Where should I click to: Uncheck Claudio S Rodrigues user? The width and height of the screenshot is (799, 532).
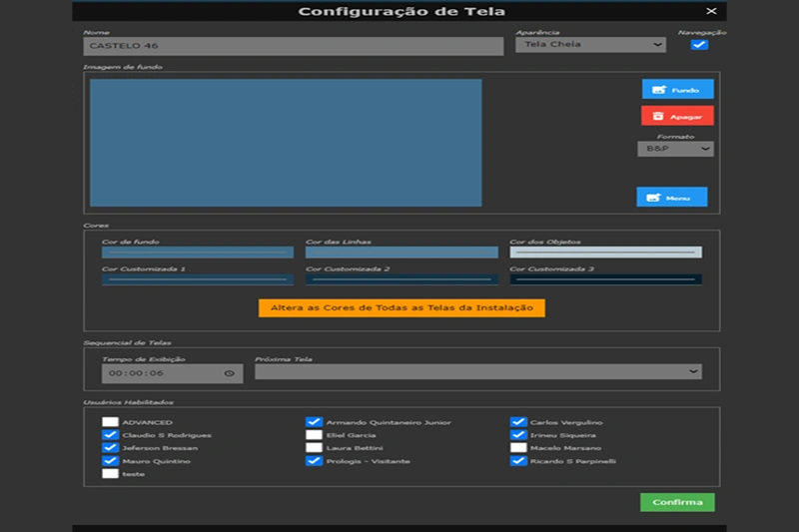110,435
